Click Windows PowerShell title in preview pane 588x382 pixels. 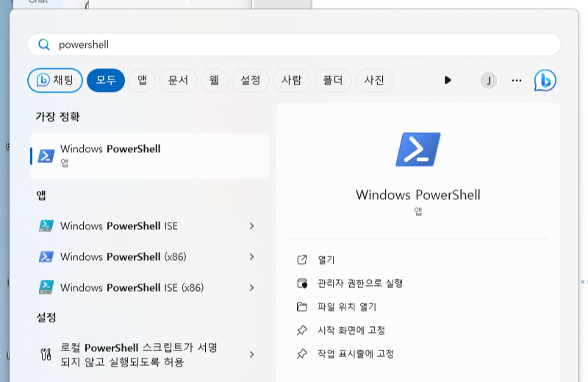[x=418, y=195]
